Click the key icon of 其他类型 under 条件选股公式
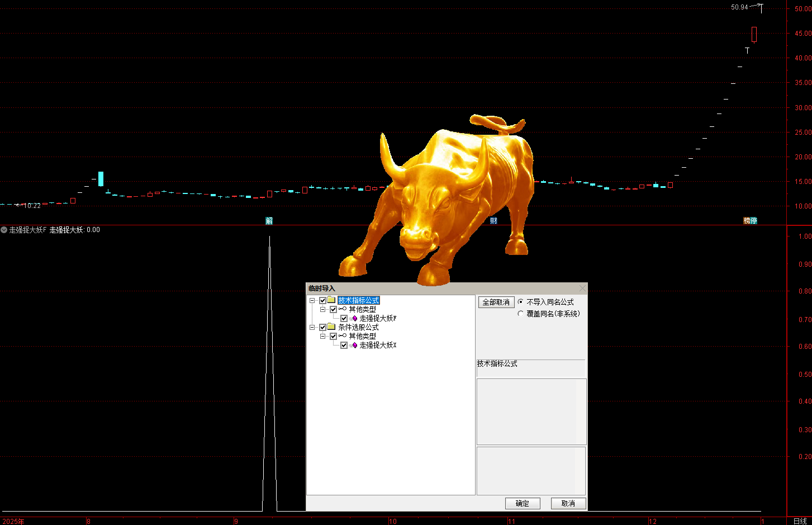Screen dimensions: 812x525 [342, 336]
